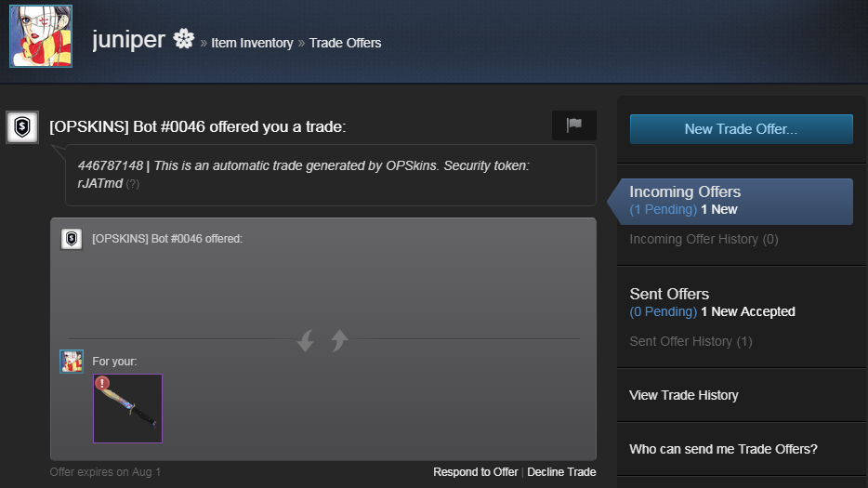Go to Item Inventory breadcrumb

(252, 43)
